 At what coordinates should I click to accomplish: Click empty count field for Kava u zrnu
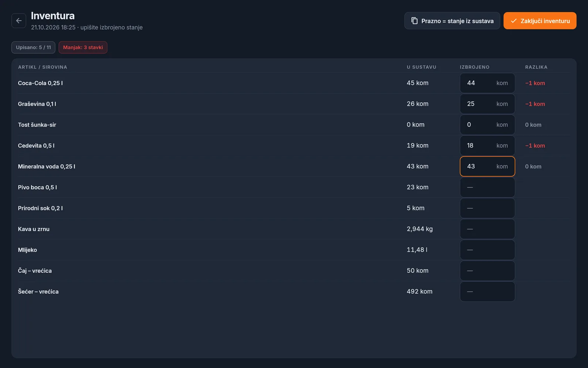pyautogui.click(x=487, y=229)
